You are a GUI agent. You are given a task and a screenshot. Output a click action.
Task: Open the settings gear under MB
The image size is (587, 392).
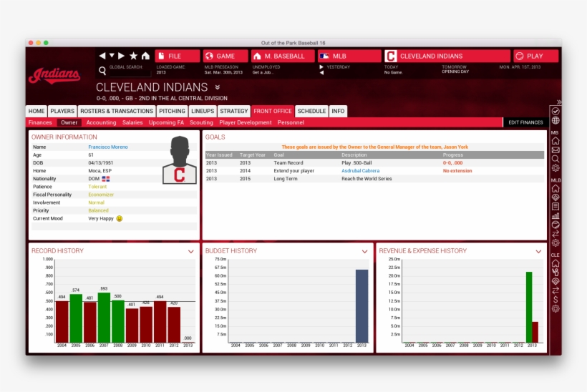[556, 168]
